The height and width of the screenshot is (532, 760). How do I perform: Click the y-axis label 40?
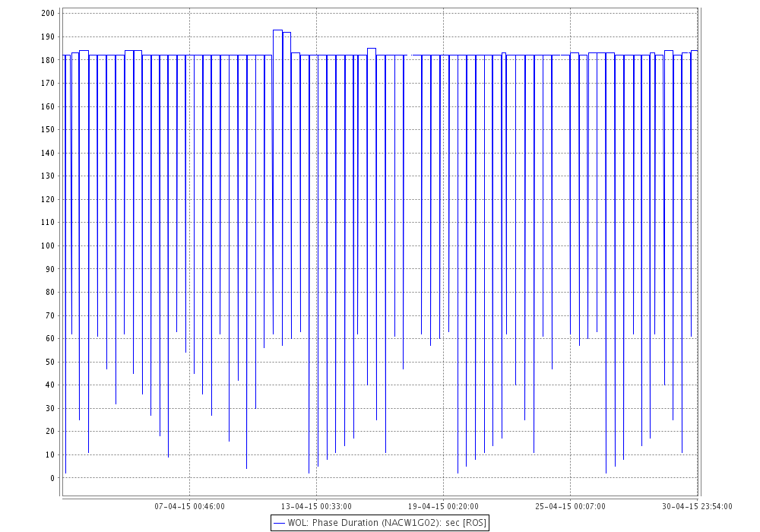(x=50, y=385)
